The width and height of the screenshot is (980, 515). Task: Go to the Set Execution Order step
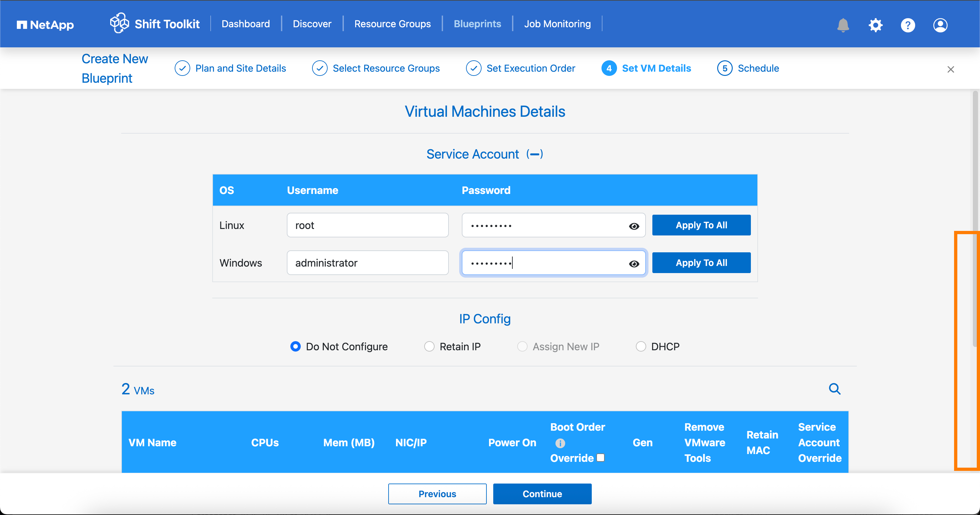coord(531,68)
